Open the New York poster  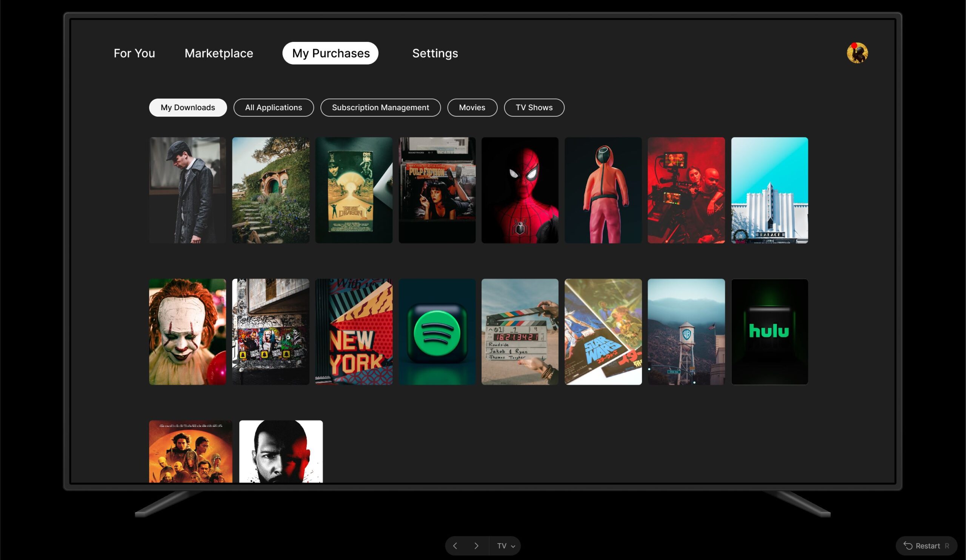tap(354, 332)
